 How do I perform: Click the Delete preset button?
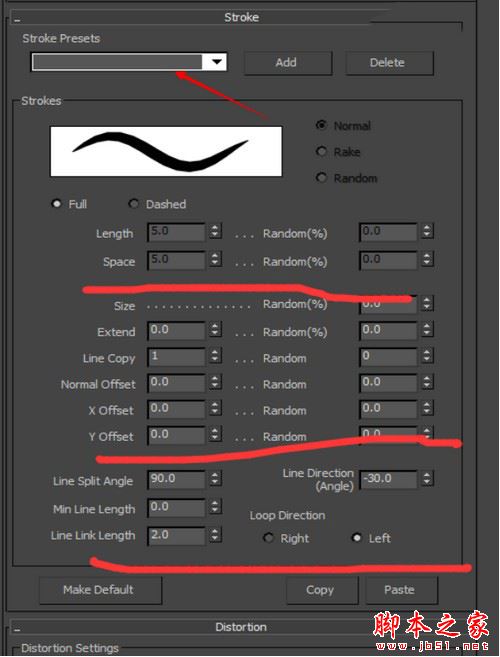tap(389, 63)
